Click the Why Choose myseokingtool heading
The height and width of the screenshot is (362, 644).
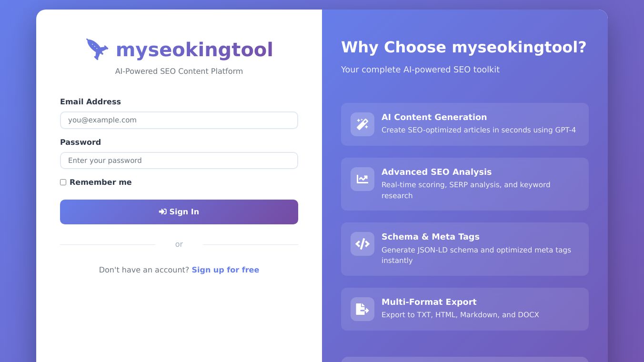point(464,48)
